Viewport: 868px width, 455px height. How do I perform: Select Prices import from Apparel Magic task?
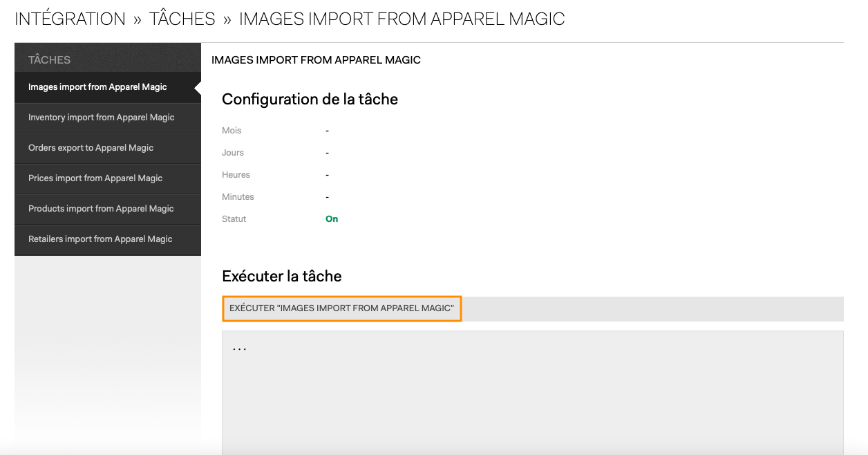tap(108, 178)
